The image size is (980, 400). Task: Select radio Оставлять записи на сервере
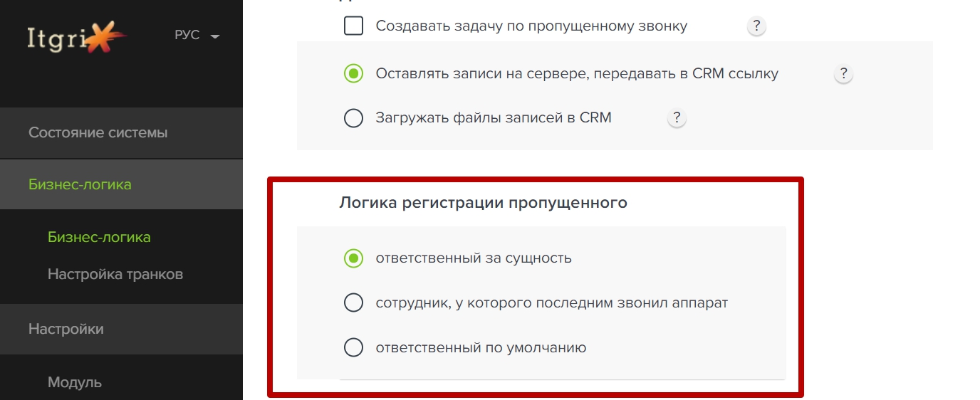click(x=354, y=73)
